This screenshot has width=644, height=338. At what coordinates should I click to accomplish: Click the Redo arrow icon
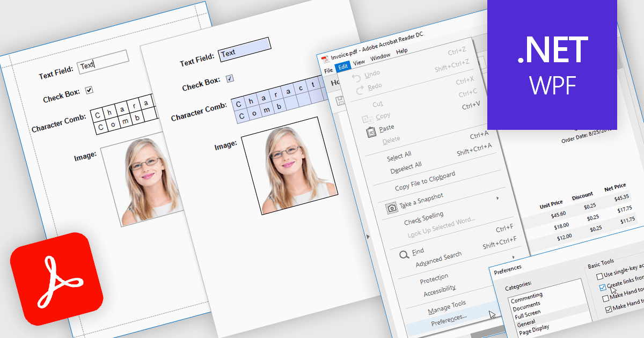pos(359,89)
